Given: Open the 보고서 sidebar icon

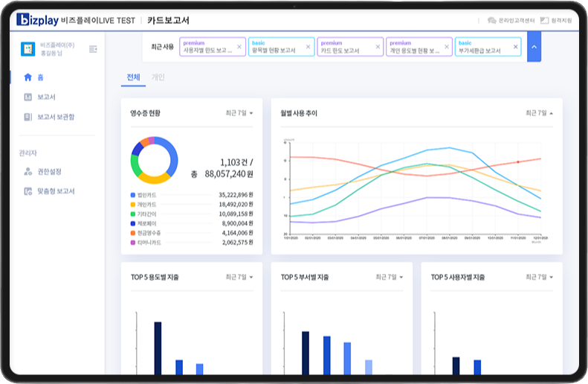Looking at the screenshot, I should [28, 97].
